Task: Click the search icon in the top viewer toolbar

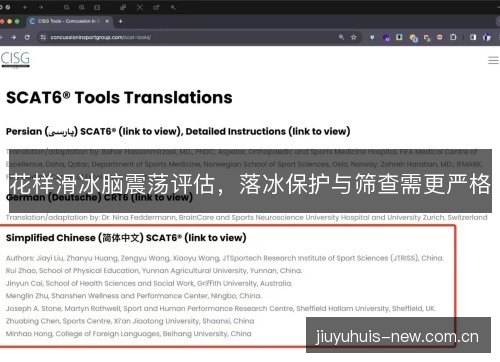Action: tap(173, 7)
